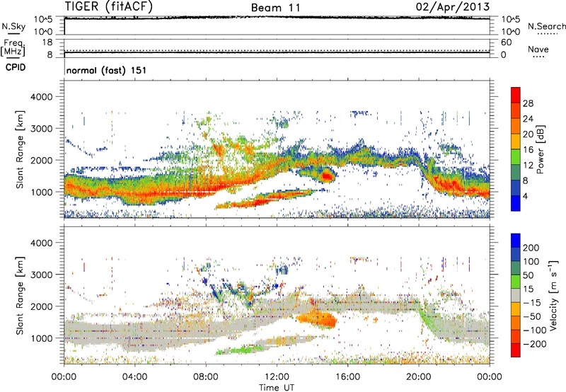This screenshot has height=392, width=566.
Task: Click the 'CPID' label
Action: point(16,67)
